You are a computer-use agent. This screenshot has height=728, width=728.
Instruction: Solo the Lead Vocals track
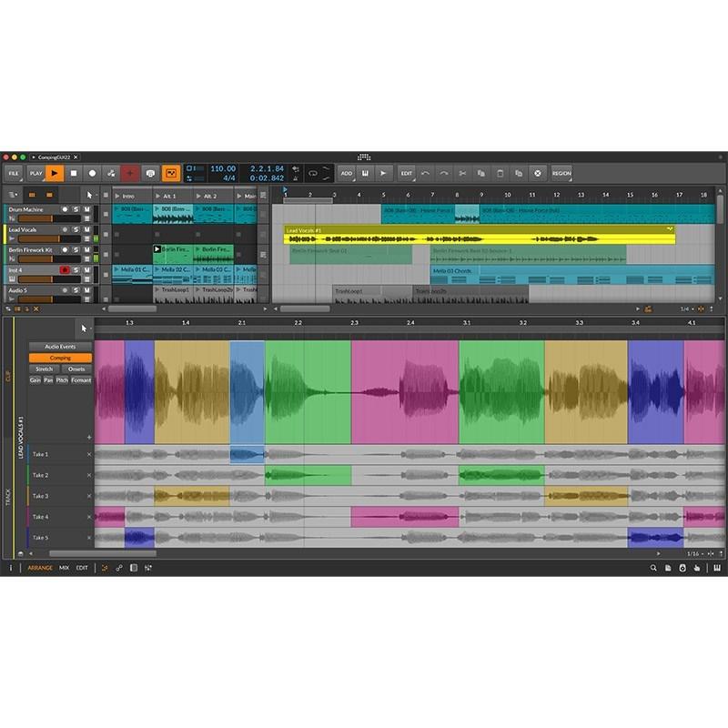tap(76, 230)
